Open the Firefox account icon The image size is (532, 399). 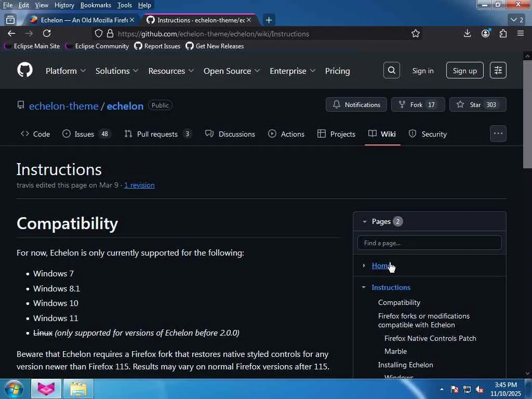point(486,34)
